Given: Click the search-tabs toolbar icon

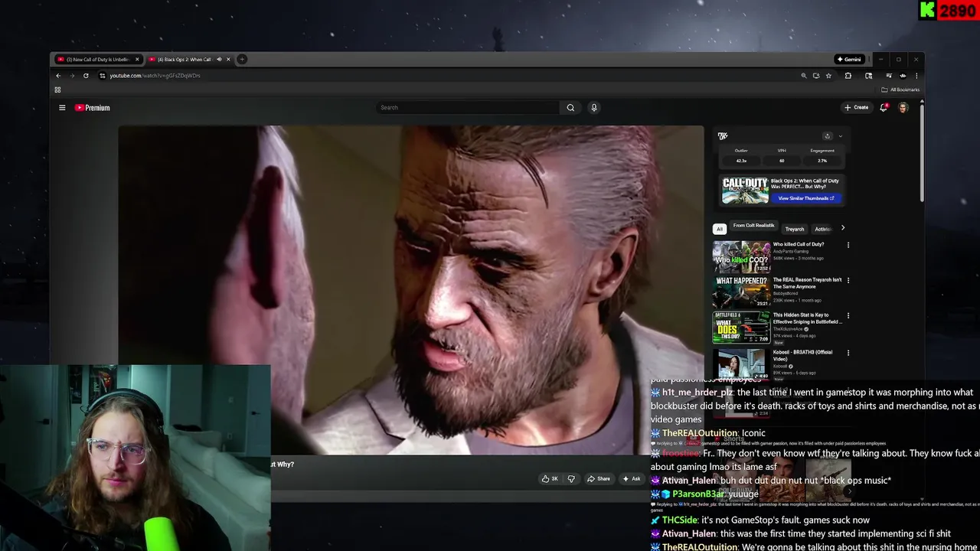Looking at the screenshot, I should coord(868,76).
